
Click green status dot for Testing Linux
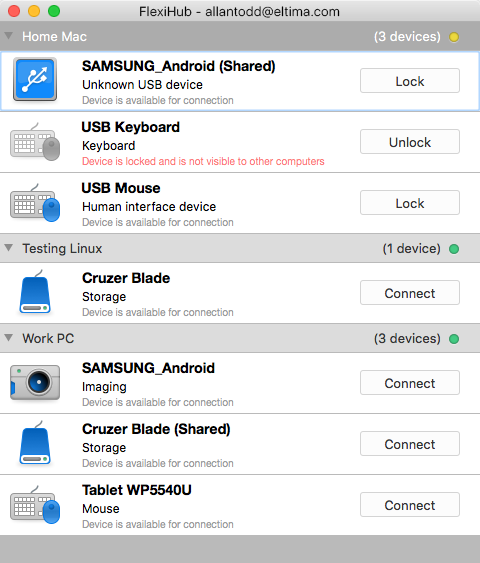point(454,248)
